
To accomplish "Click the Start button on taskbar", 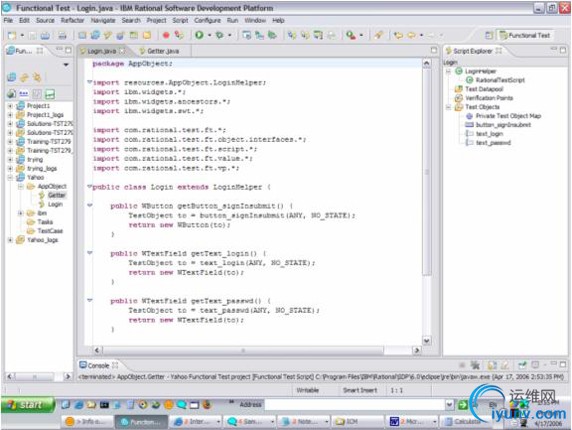I will [28, 405].
